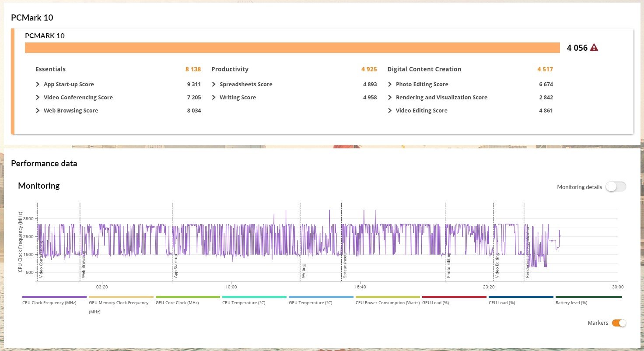Click the Writing marker on chart

pyautogui.click(x=303, y=271)
